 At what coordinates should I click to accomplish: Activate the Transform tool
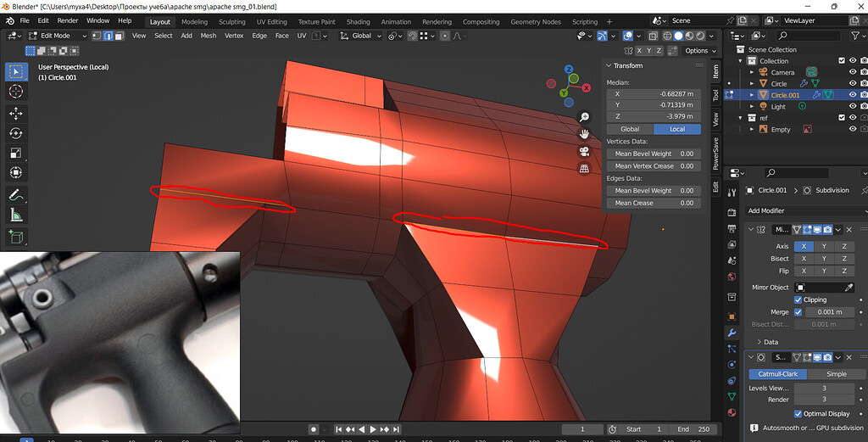(16, 173)
